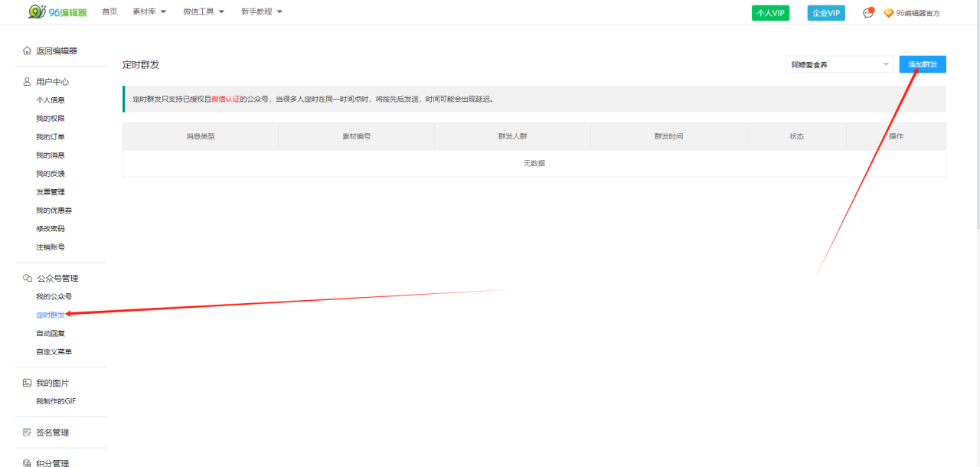Expand the 素材库 dropdown menu
The height and width of the screenshot is (467, 980).
149,11
